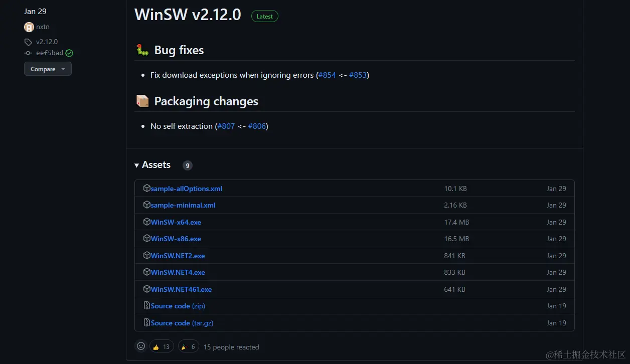The width and height of the screenshot is (630, 364).
Task: Download WinSW-x64.exe
Action: (x=176, y=223)
